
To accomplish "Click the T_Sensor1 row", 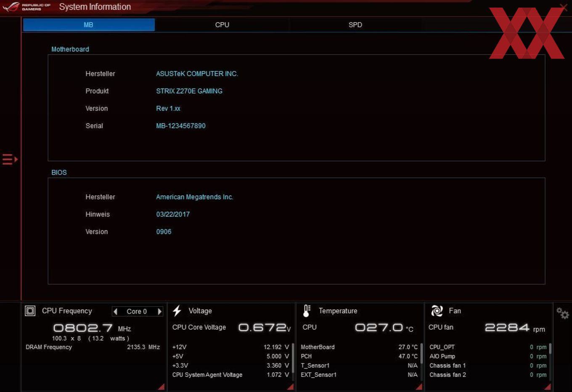I will [359, 366].
